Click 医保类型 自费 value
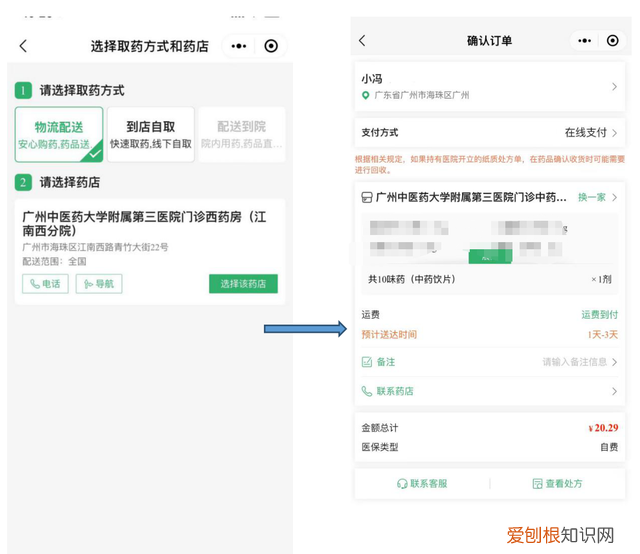Screen dimensions: 640x554 pyautogui.click(x=609, y=447)
